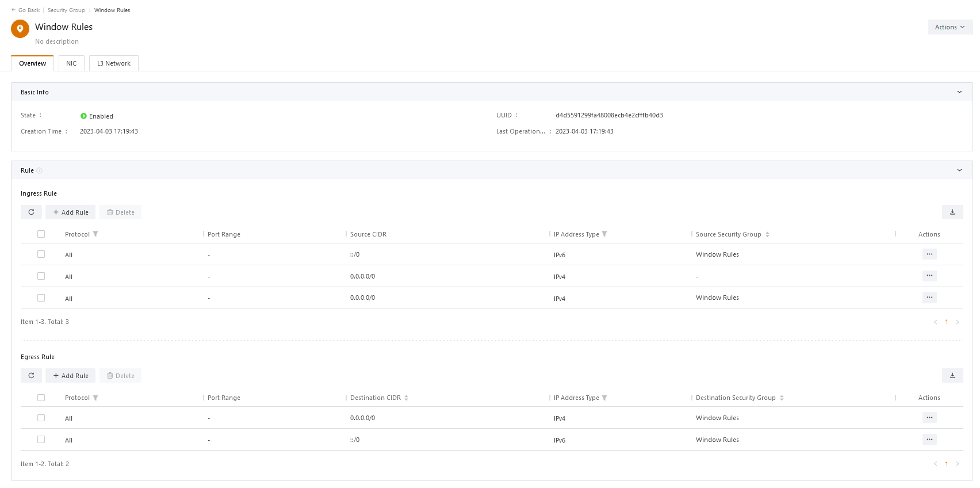This screenshot has height=488, width=980.
Task: Switch to the NIC tab
Action: [x=71, y=63]
